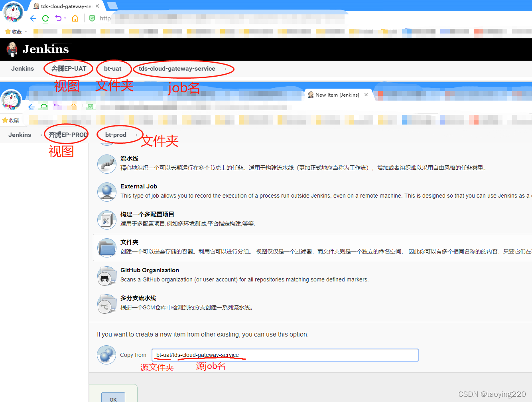Click the undo/restore arrow in upper browser toolbar
This screenshot has width=532, height=402.
(59, 18)
